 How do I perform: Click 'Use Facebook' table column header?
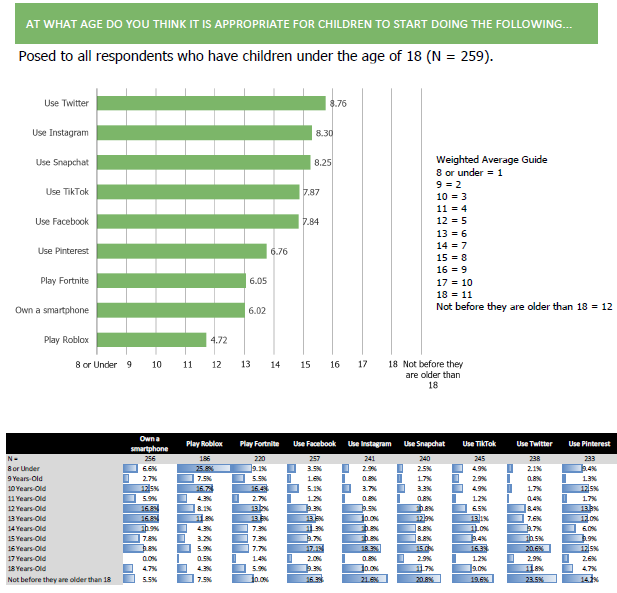(314, 444)
